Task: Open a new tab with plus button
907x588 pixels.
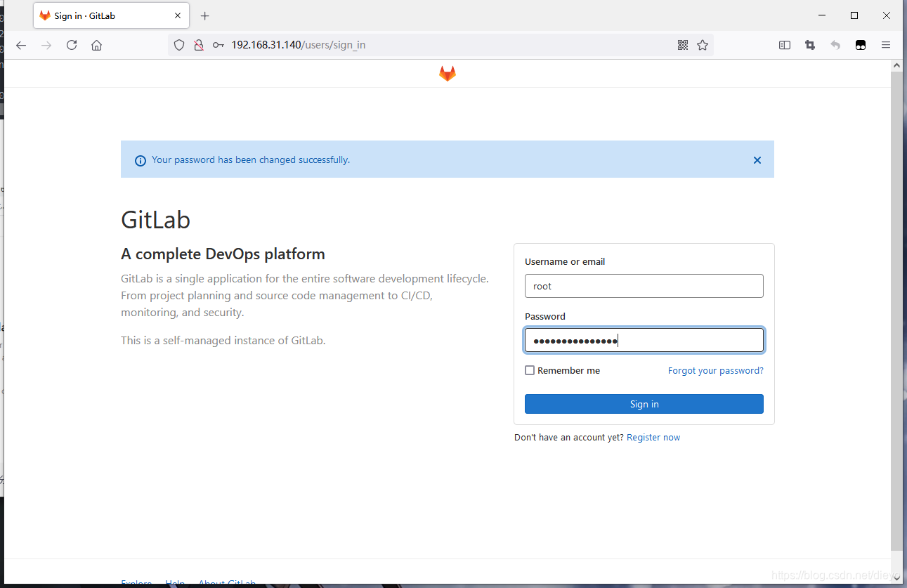Action: click(205, 15)
